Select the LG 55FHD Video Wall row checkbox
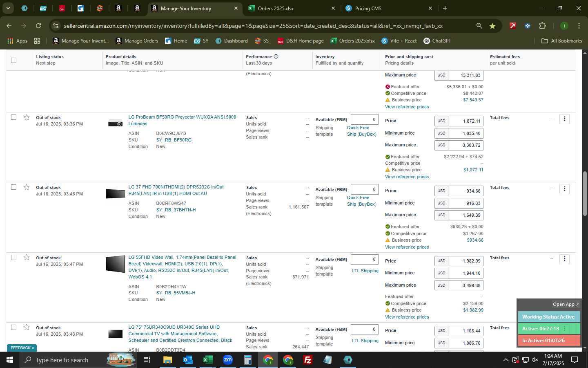Image resolution: width=588 pixels, height=368 pixels. (x=13, y=257)
